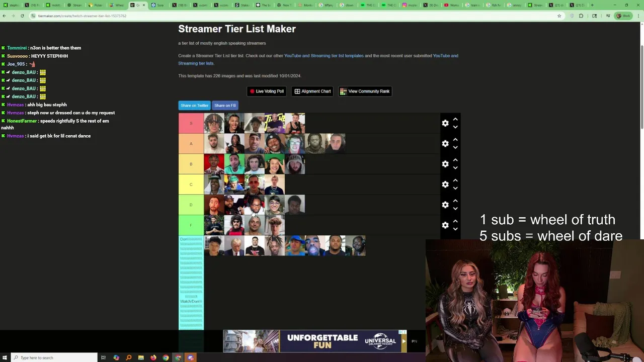This screenshot has height=362, width=644.
Task: Pick last streamer image in bottom cyan row
Action: pos(355,246)
